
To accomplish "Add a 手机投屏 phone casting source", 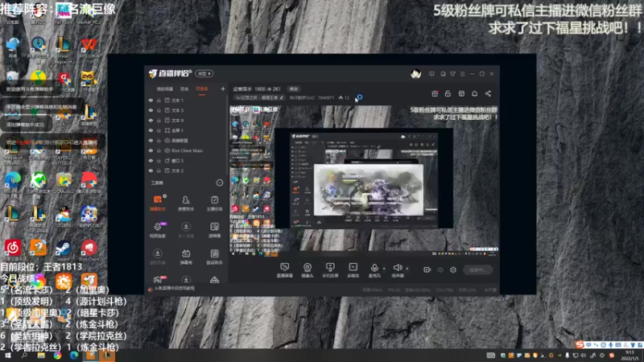I will click(x=330, y=270).
